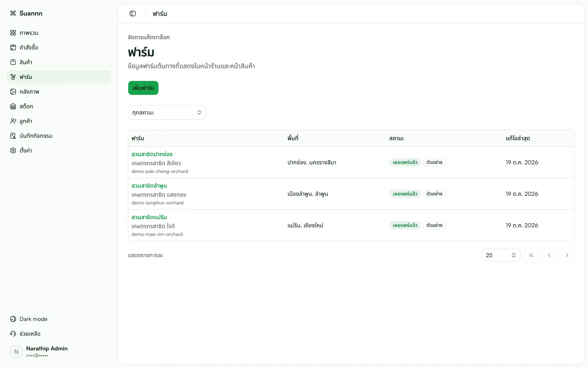Viewport: 588px width, 368px height.
Task: Click the area text ปากช่อง, นครราชสีมา
Action: [x=312, y=162]
